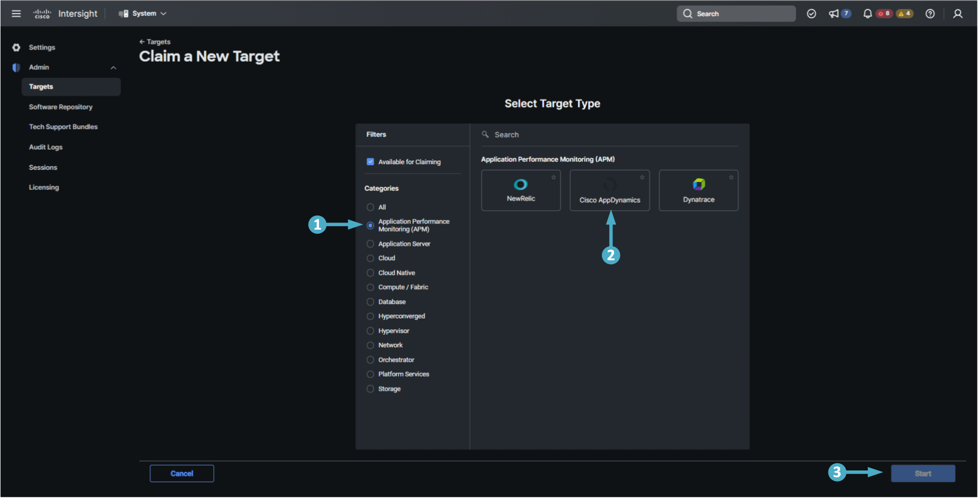Favorite the NewRelic target star

tap(553, 177)
